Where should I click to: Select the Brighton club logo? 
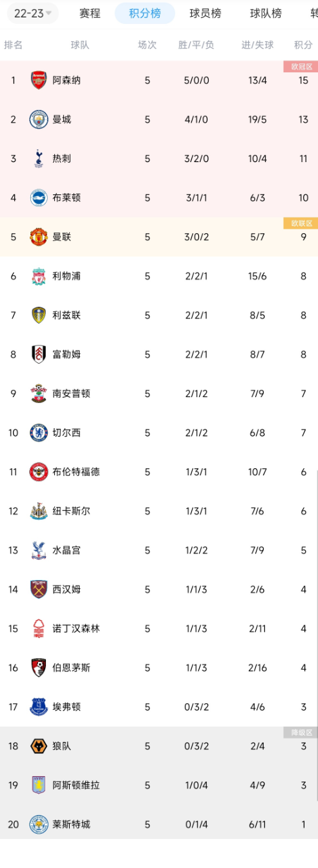pos(39,198)
